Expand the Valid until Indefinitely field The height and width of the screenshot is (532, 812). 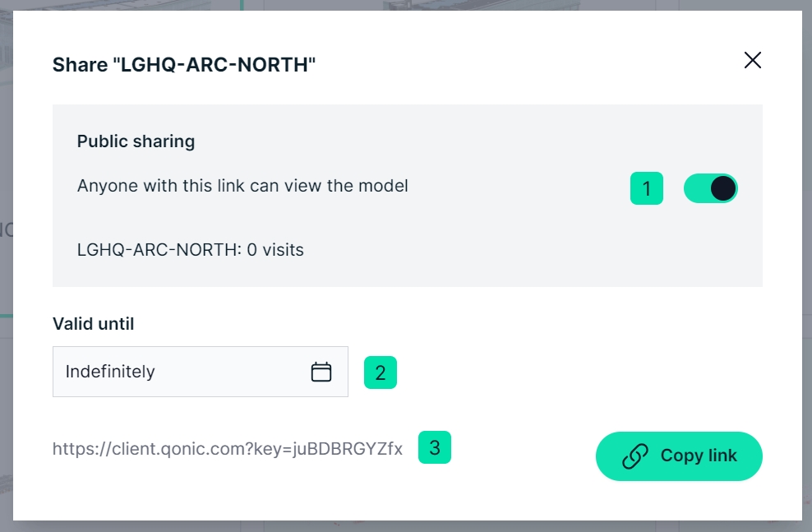(200, 372)
